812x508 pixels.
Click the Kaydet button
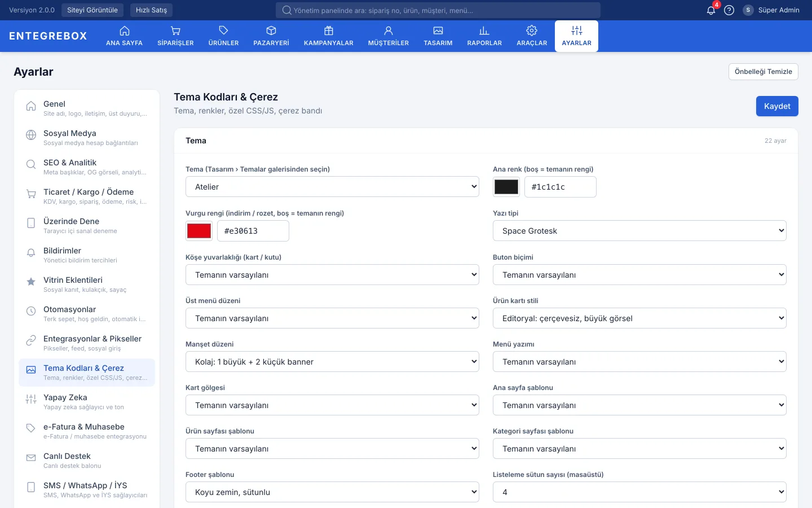(777, 106)
